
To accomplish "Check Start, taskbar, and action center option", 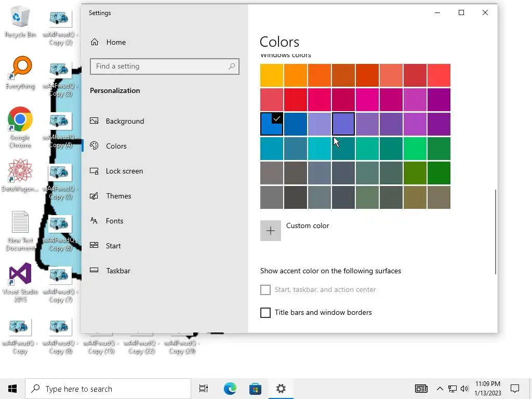I will click(265, 290).
